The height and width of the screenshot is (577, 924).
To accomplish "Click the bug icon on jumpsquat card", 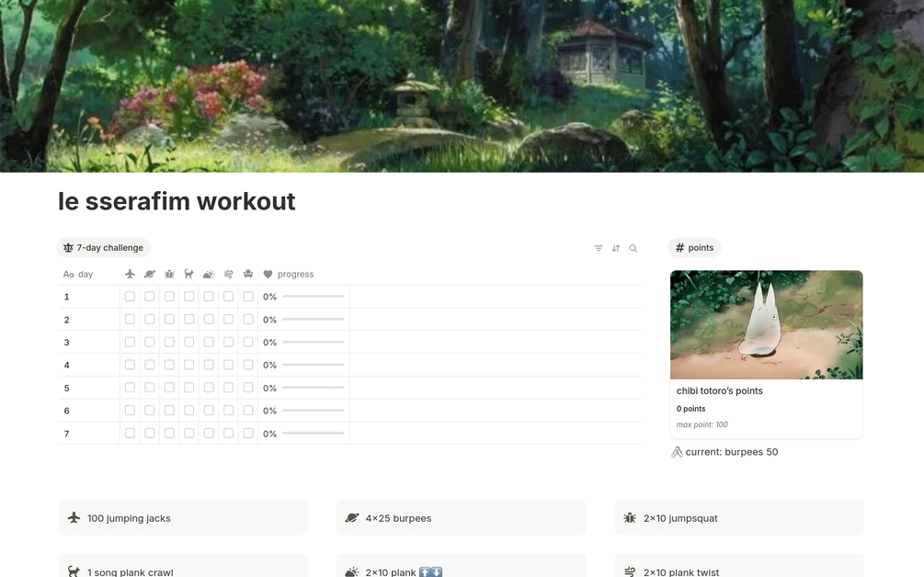I will [x=630, y=517].
